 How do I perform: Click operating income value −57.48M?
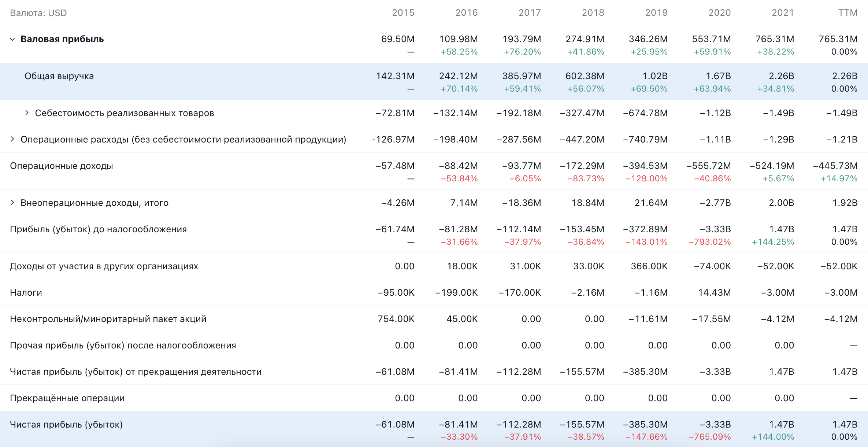coord(395,166)
